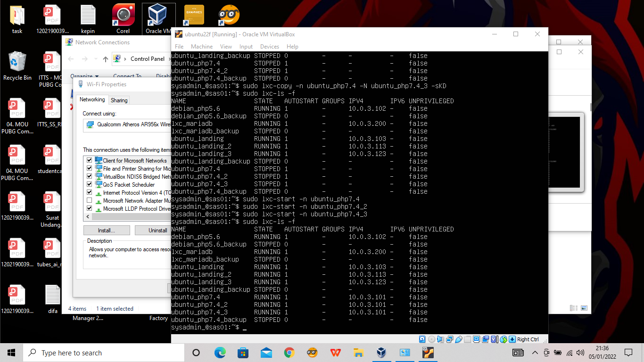Open the Devices menu in VirtualBox
This screenshot has height=362, width=644.
[x=270, y=47]
